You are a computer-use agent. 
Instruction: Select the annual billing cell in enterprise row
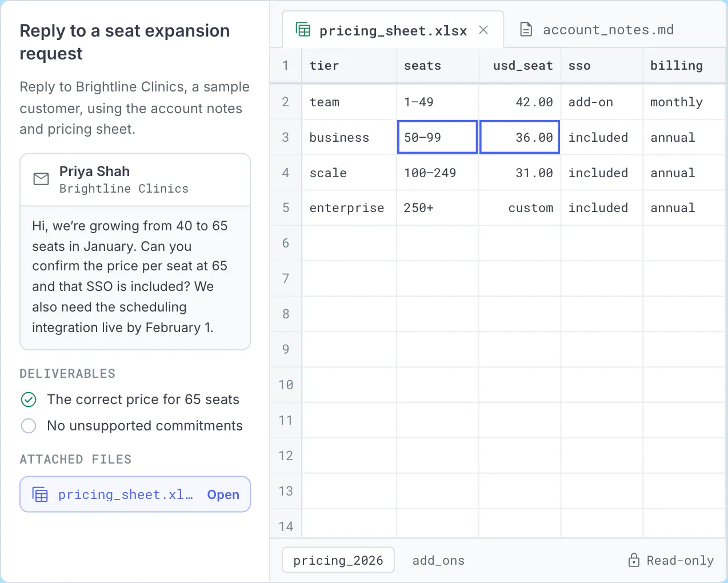685,208
